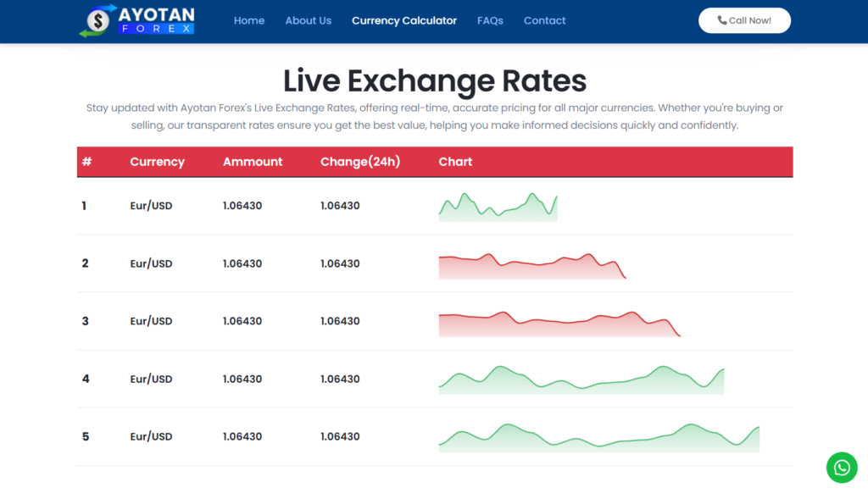Select the Eur/USD label in row 1
The width and height of the screenshot is (868, 493).
(151, 206)
